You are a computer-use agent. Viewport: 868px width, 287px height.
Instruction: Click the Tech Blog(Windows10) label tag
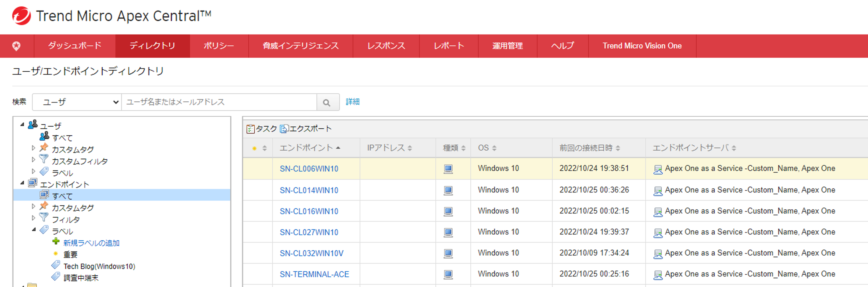point(99,266)
